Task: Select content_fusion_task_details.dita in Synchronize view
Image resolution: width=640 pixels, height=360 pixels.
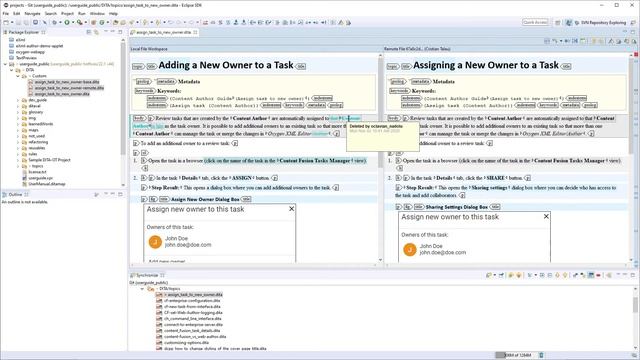Action: click(x=192, y=331)
